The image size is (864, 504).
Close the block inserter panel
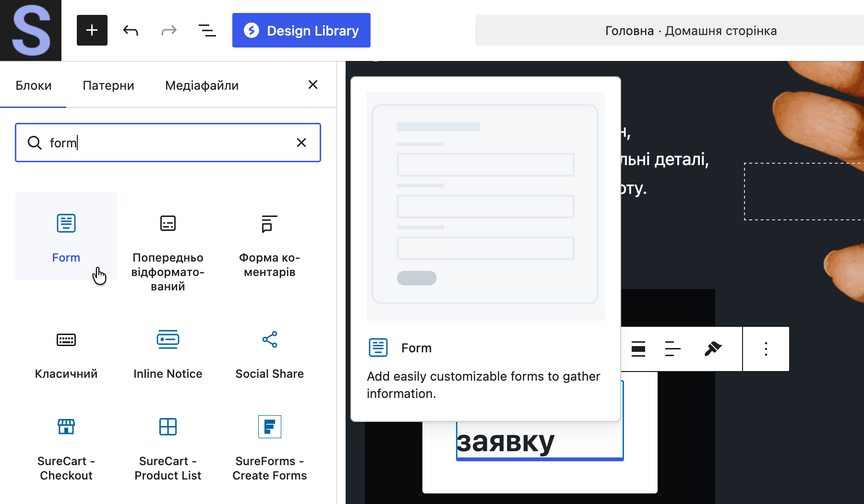[x=313, y=84]
